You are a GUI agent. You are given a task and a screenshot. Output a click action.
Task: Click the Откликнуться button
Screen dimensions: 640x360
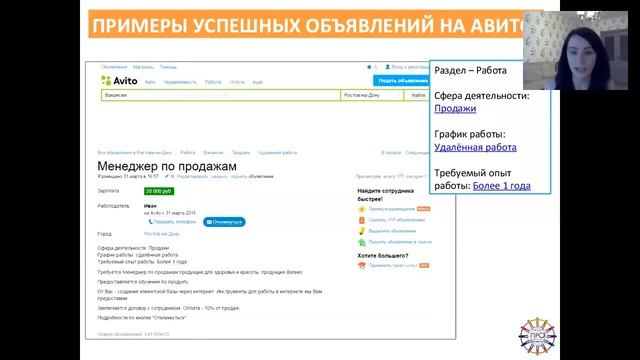[x=224, y=222]
